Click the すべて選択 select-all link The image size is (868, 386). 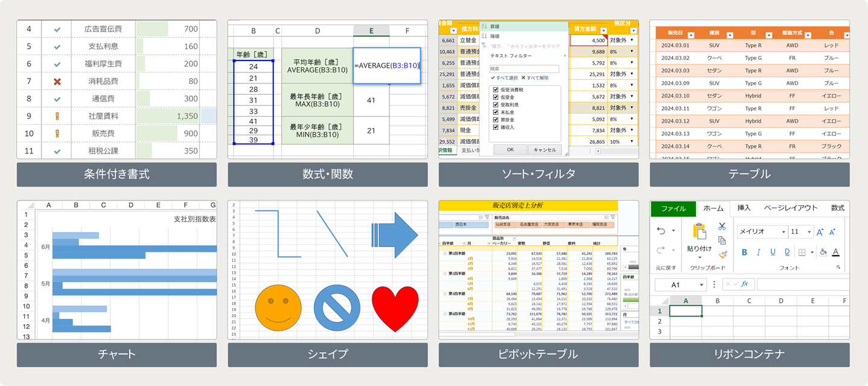506,78
